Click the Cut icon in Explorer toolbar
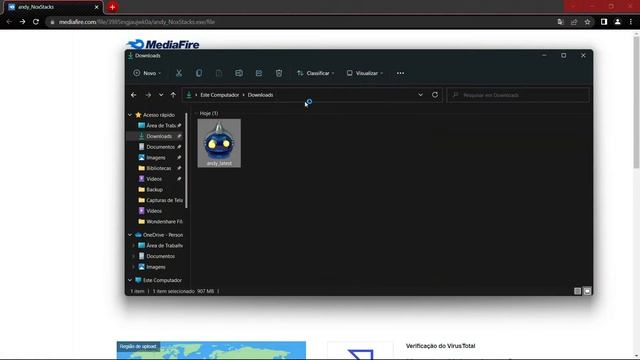 point(179,73)
